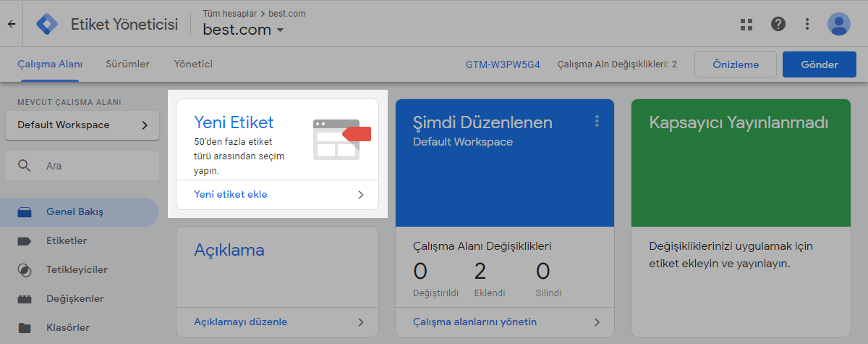Image resolution: width=868 pixels, height=344 pixels.
Task: Click the Tetikleyiciler trigger icon
Action: coord(25,270)
